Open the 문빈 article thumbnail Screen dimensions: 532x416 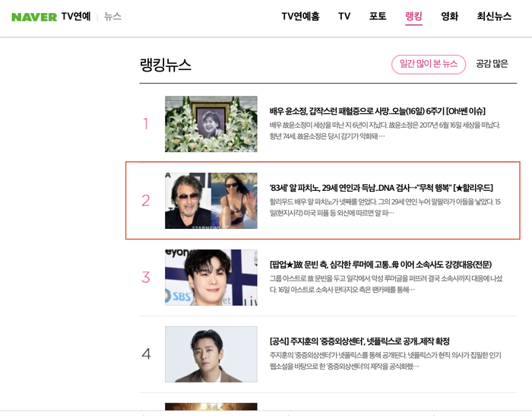pos(211,278)
